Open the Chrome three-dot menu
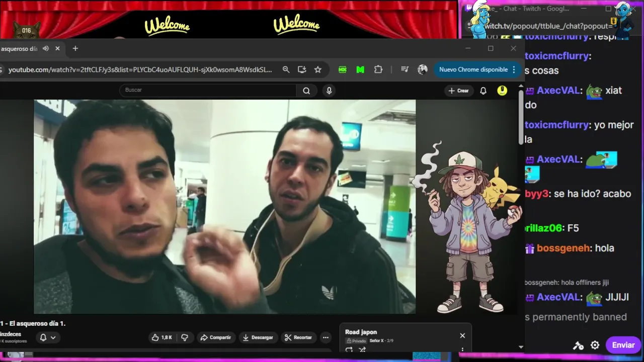 coord(514,69)
